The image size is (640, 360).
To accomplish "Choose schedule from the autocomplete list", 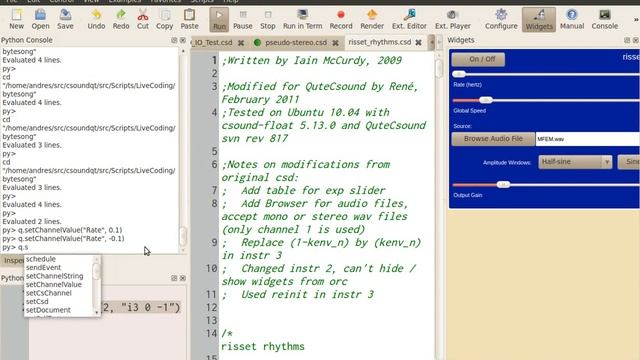I will click(41, 259).
